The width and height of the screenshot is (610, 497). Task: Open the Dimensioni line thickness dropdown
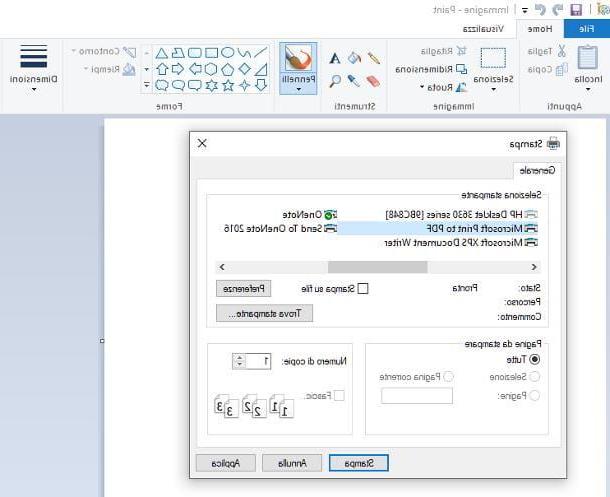[x=33, y=68]
